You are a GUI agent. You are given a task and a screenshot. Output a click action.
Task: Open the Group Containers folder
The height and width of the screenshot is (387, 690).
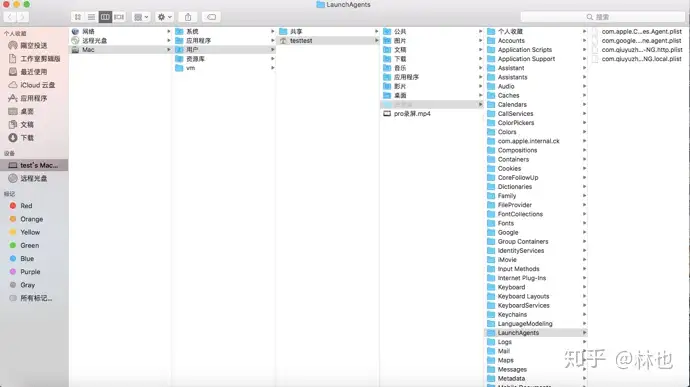[x=536, y=241]
